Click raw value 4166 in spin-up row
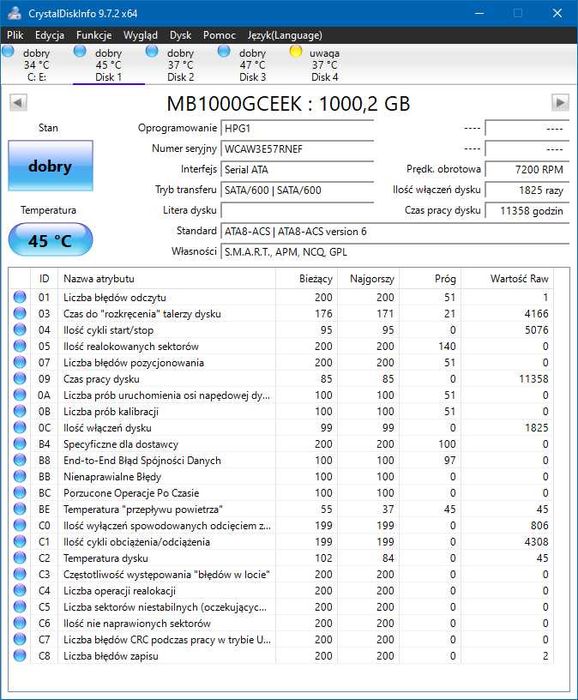Screen dimensions: 578x700 (x=536, y=313)
